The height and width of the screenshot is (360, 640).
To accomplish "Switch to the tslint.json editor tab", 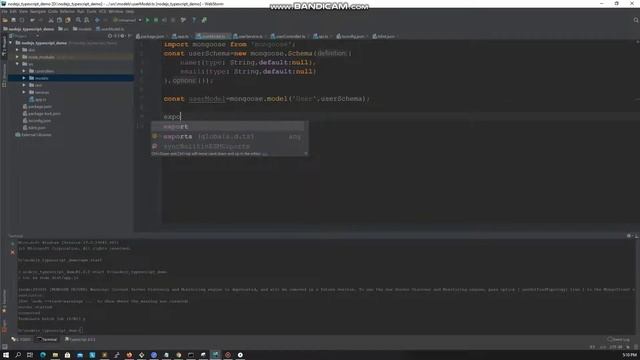I will click(x=384, y=36).
